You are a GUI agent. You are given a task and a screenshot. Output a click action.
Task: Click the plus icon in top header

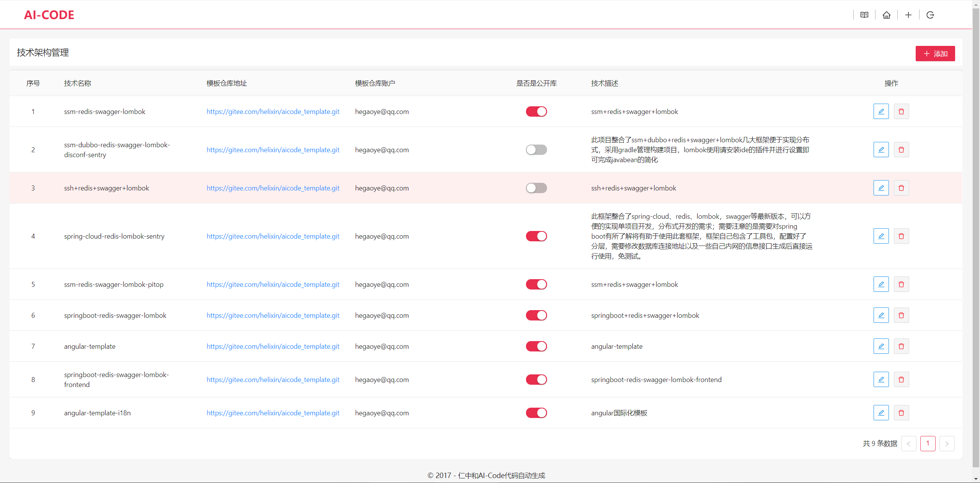[908, 15]
